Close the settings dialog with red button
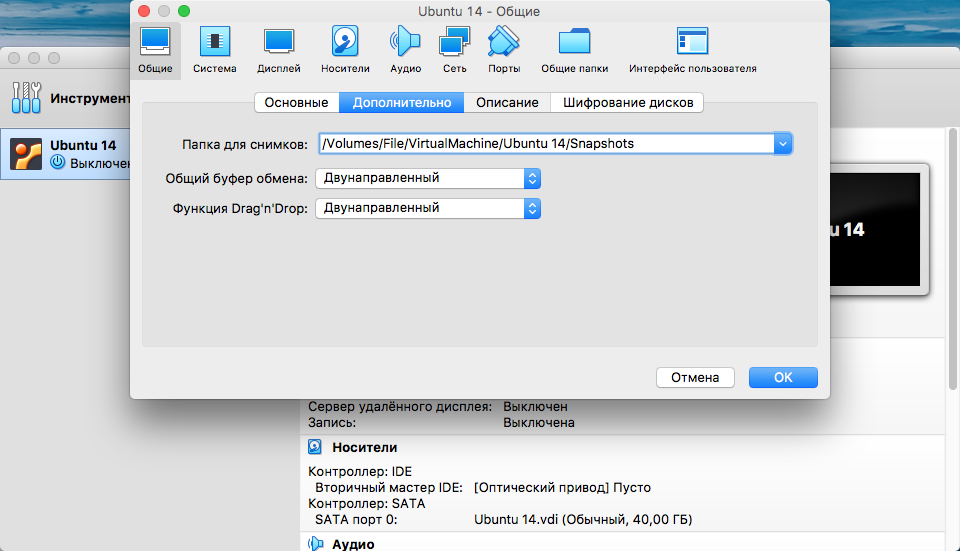This screenshot has width=960, height=551. pos(144,11)
